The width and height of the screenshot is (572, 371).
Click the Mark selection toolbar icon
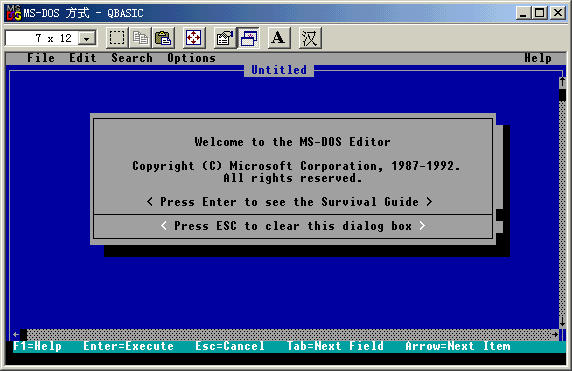pyautogui.click(x=117, y=38)
